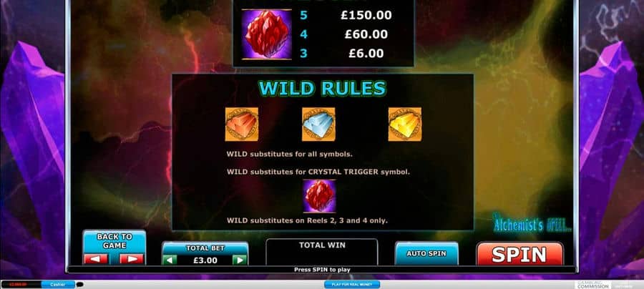
Task: Click the red crystal paytable symbol at top
Action: click(267, 34)
